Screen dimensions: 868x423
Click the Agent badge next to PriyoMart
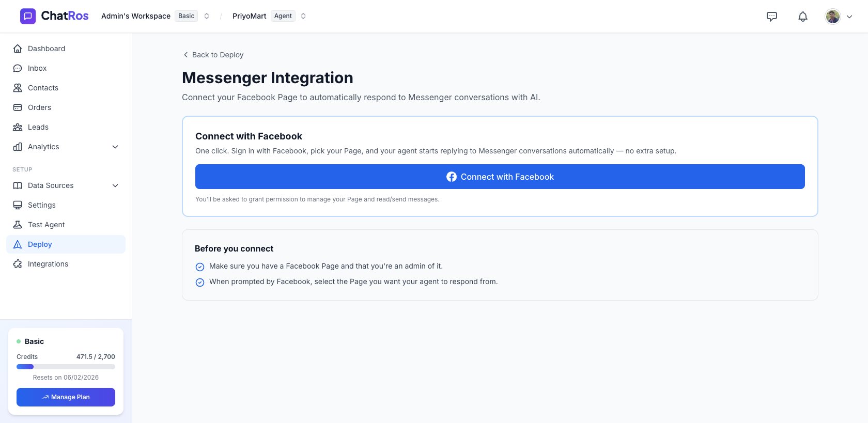[x=283, y=16]
